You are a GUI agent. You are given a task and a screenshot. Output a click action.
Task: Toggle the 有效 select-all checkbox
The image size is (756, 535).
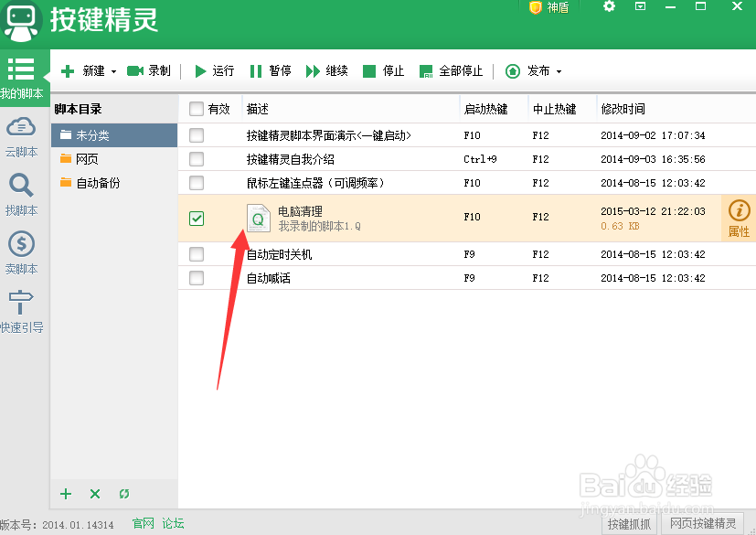[x=197, y=109]
